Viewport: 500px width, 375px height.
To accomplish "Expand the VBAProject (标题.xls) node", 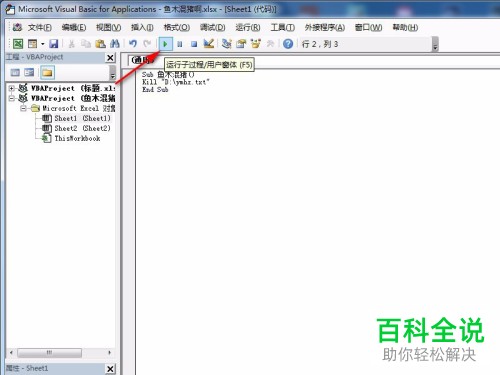I will pos(11,88).
